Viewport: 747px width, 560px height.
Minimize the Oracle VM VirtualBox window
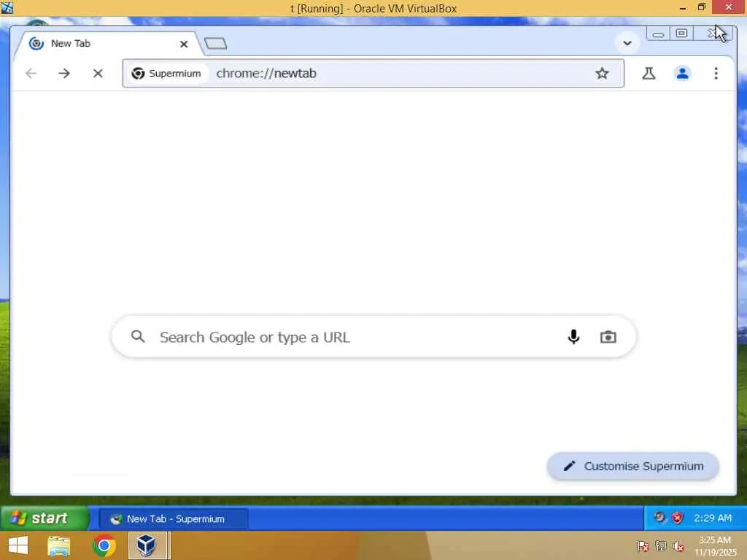[683, 8]
